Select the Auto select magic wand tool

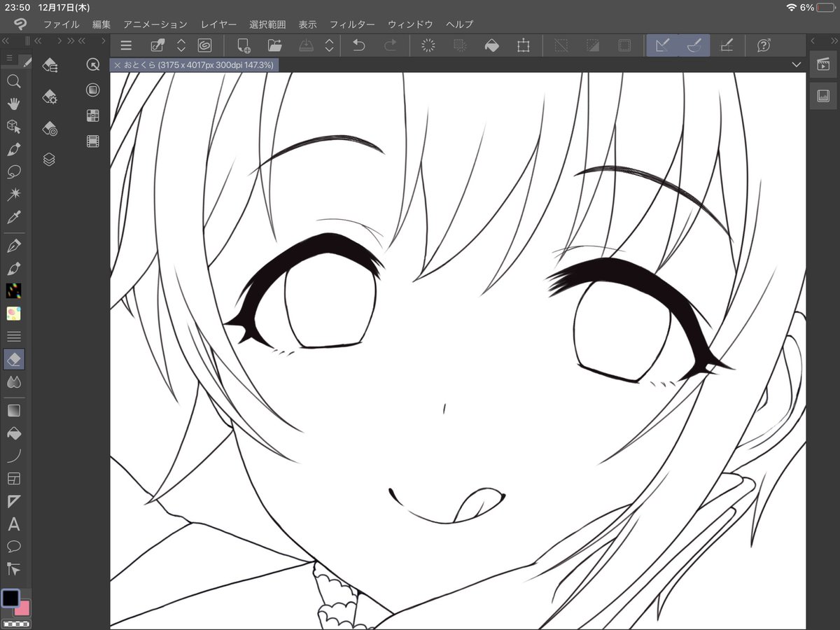point(13,195)
